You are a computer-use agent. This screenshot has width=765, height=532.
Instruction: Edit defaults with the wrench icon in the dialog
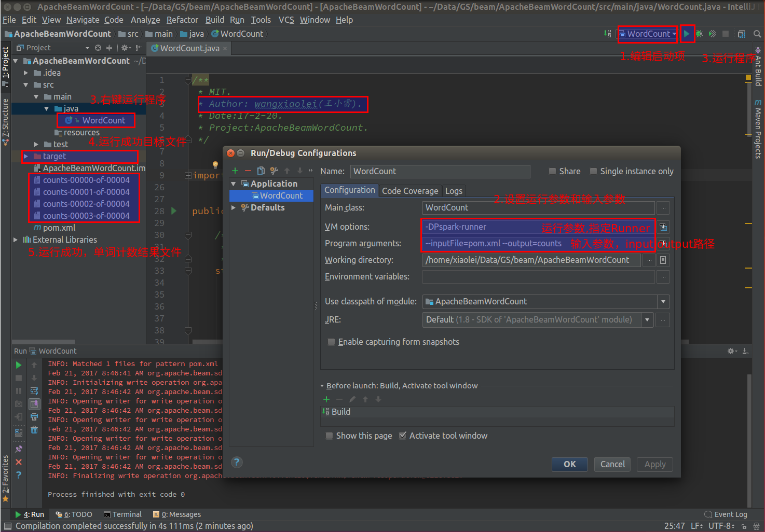click(274, 171)
